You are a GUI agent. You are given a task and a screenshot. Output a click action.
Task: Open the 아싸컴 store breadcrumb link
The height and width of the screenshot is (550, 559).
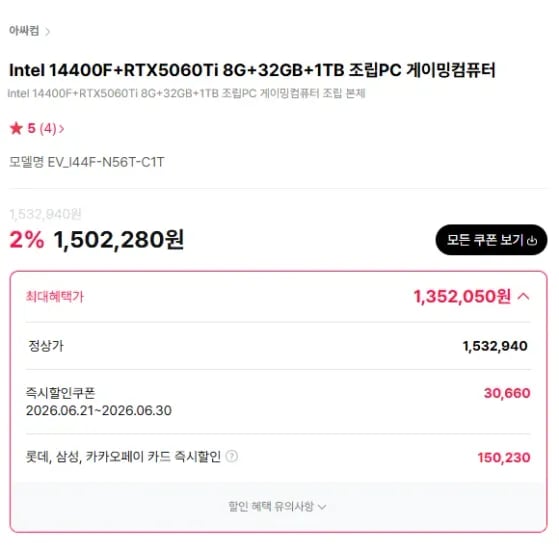click(24, 31)
